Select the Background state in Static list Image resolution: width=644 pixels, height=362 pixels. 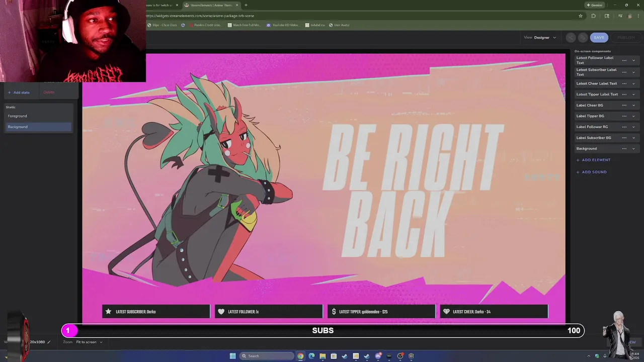38,127
